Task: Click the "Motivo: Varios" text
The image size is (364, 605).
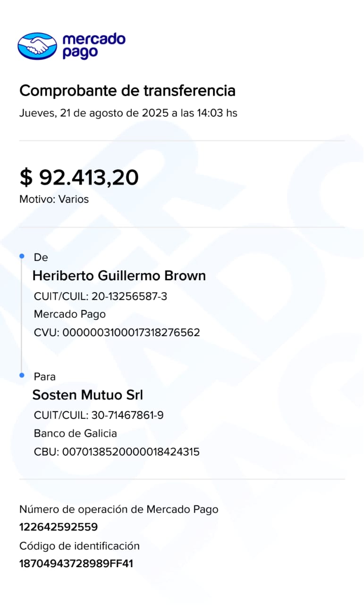Action: click(x=54, y=199)
